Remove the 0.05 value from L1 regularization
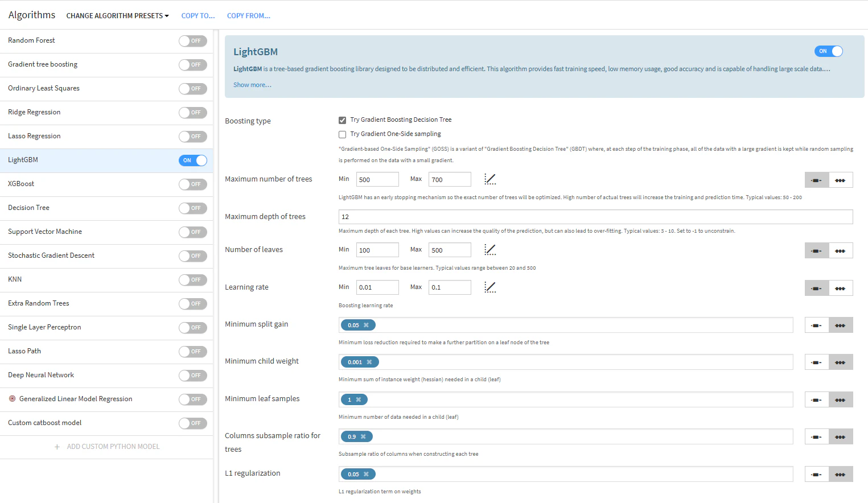 pyautogui.click(x=366, y=474)
